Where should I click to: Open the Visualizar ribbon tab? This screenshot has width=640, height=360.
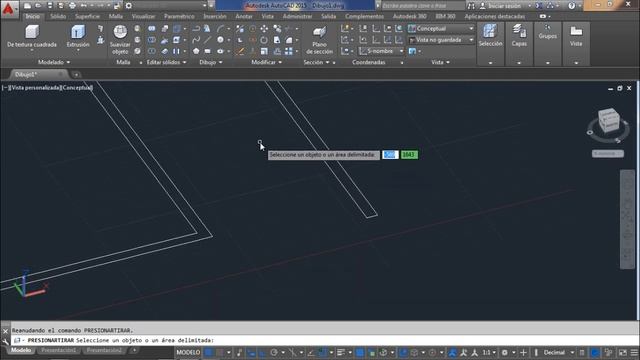pyautogui.click(x=143, y=16)
